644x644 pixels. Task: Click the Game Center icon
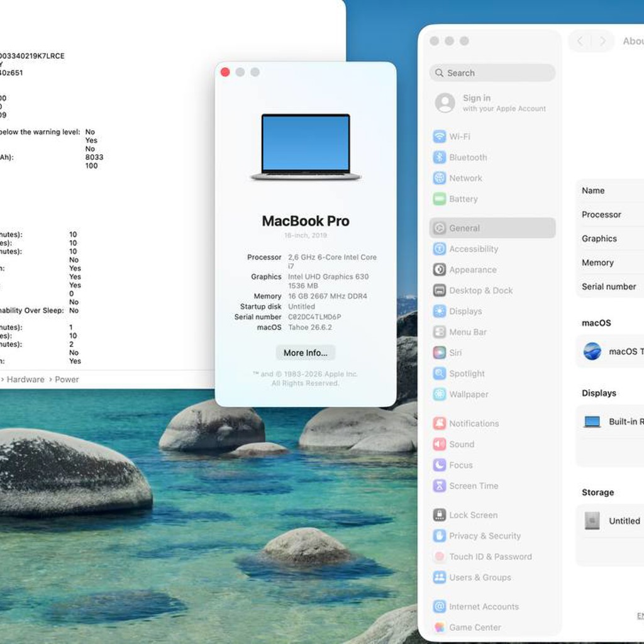coord(439,627)
